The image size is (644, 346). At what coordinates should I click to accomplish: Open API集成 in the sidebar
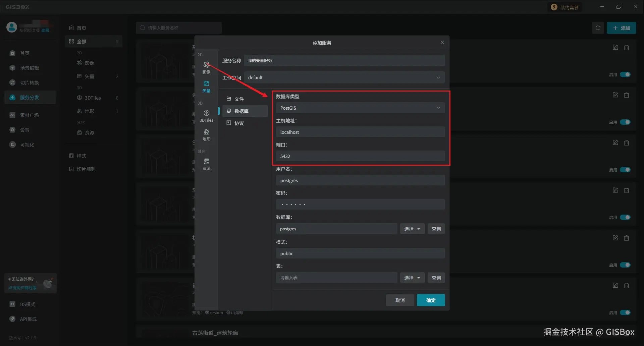pos(30,319)
